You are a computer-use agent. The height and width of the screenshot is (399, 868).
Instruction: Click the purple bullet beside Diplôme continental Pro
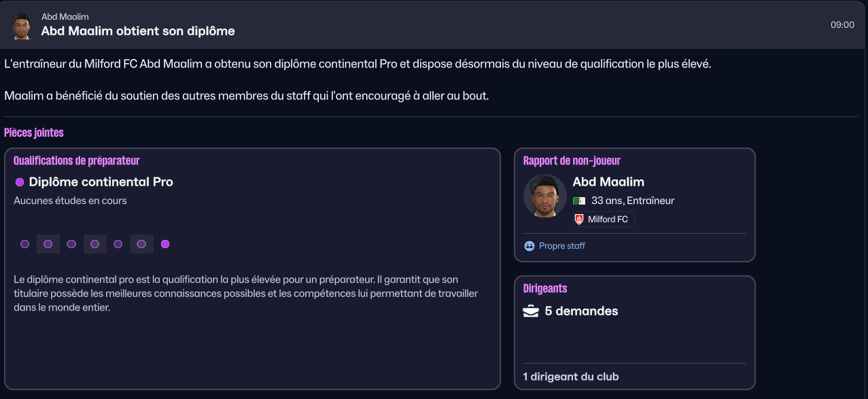point(20,182)
